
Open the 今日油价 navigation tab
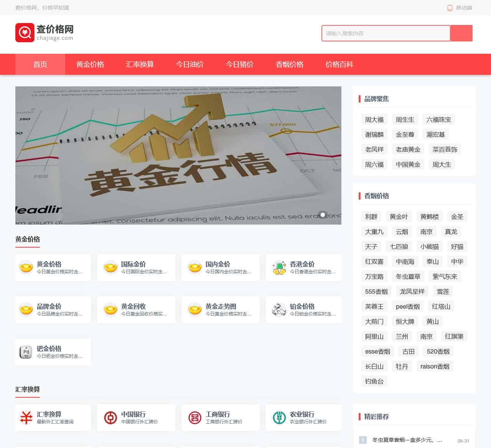(x=190, y=64)
